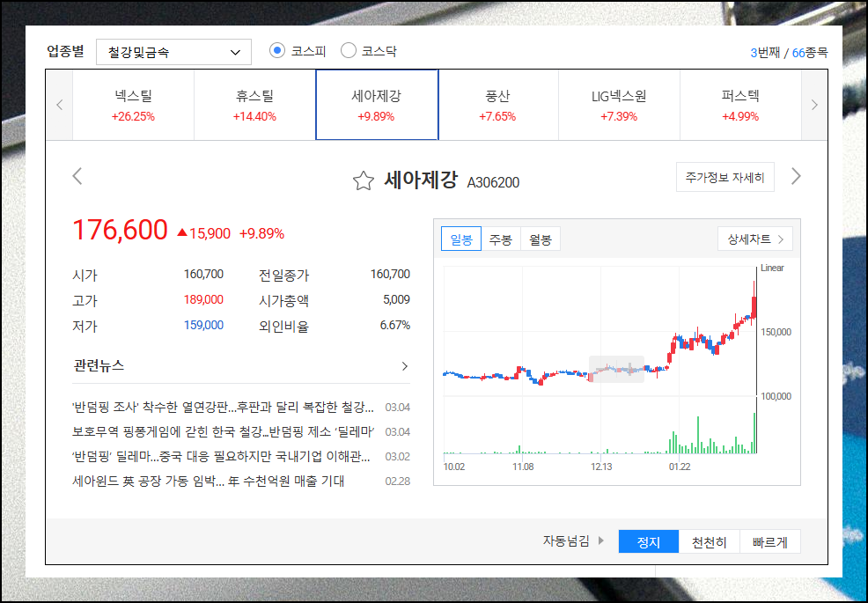The height and width of the screenshot is (603, 868).
Task: Open news 세아윈드 英 공장 가동 임박
Action: tap(208, 481)
